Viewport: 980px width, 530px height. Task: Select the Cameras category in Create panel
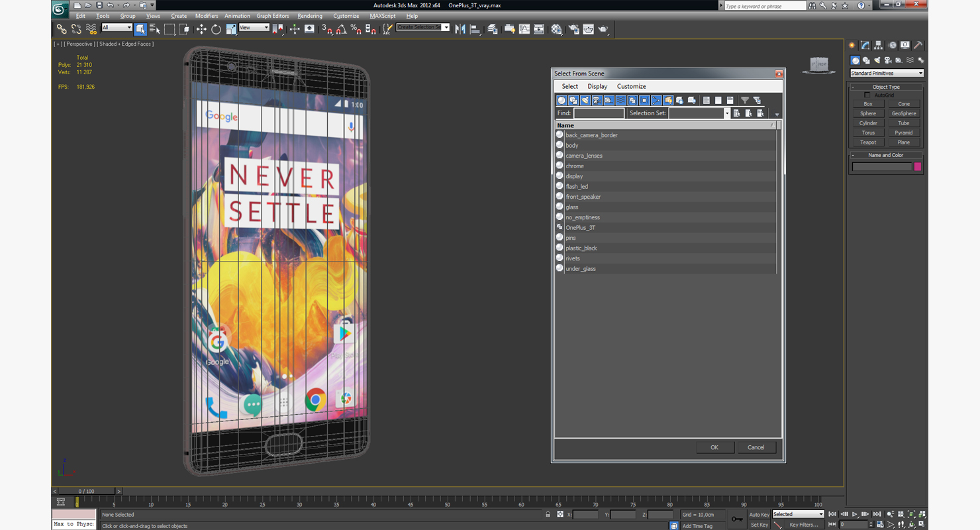[x=888, y=60]
